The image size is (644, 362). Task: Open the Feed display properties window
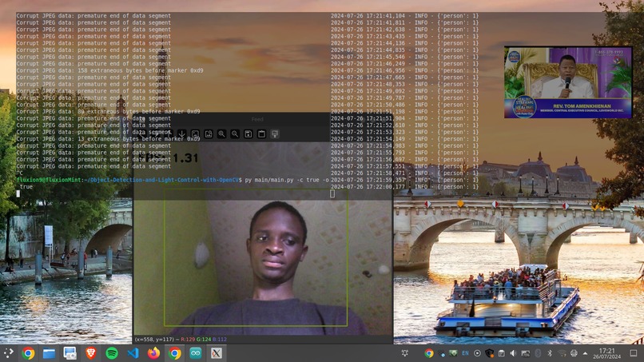275,134
